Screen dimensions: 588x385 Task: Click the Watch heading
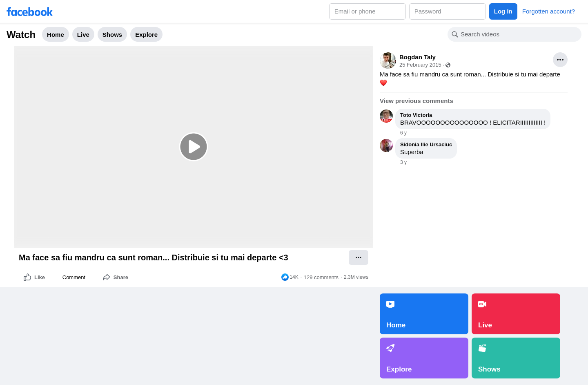(21, 35)
